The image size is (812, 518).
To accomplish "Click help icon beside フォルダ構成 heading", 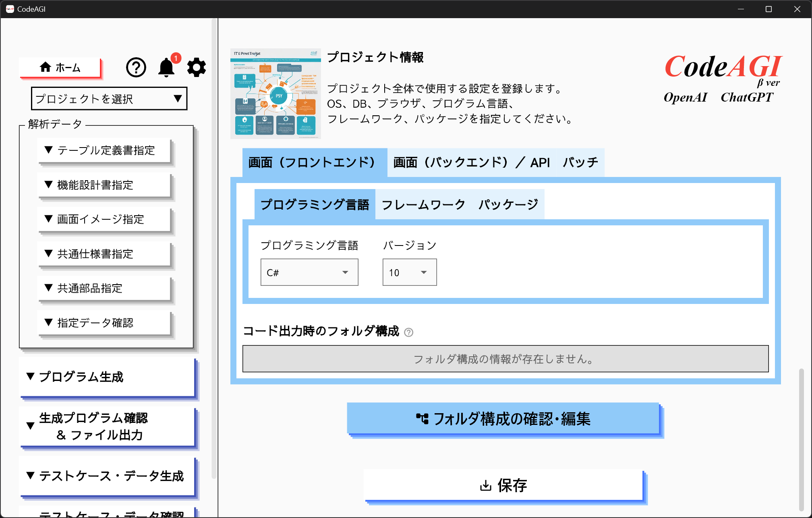I will (x=408, y=332).
